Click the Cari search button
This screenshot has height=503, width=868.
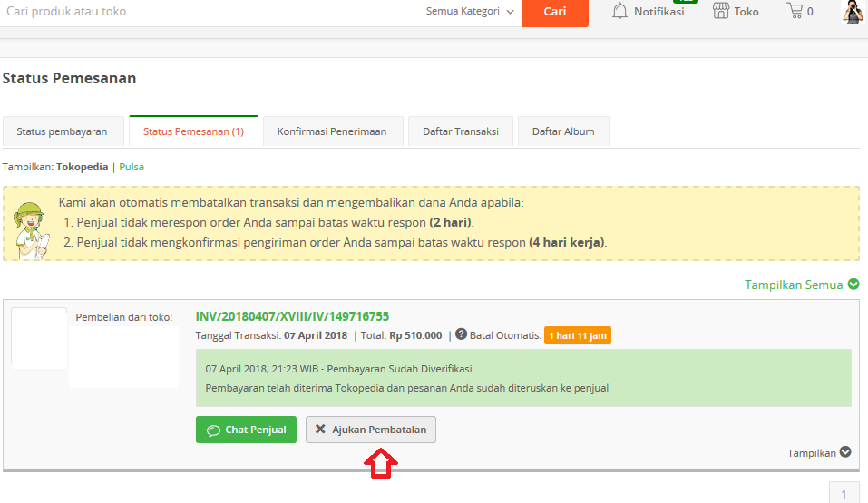555,12
